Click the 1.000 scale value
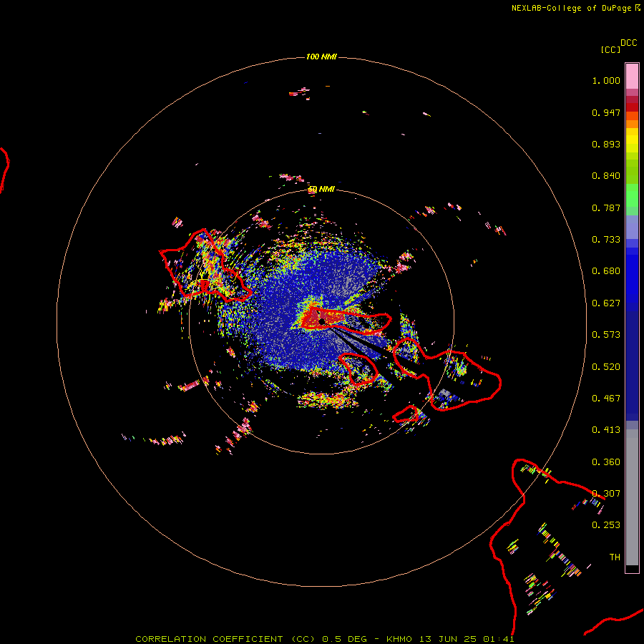644x644 pixels. [606, 80]
